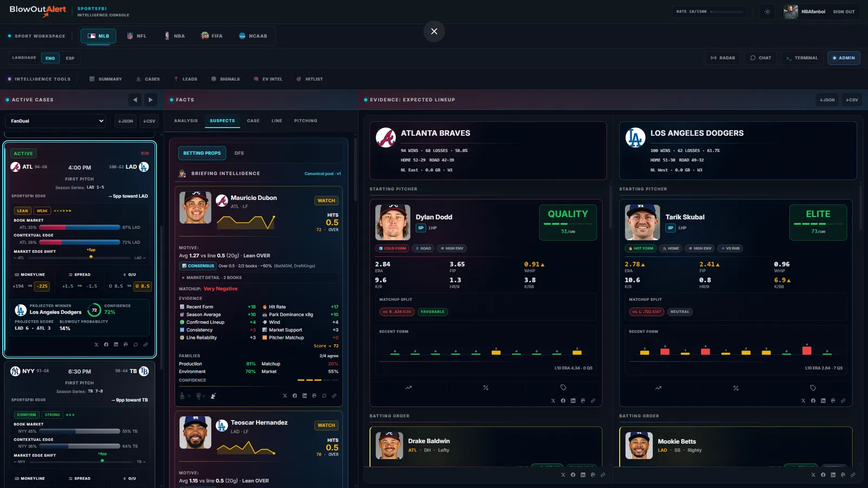868x488 pixels.
Task: Share Dylan Dodd card on LinkedIn
Action: click(573, 401)
